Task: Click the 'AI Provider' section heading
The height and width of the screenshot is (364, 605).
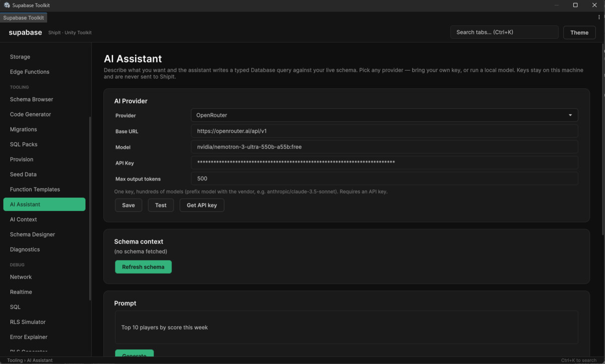Action: tap(131, 101)
